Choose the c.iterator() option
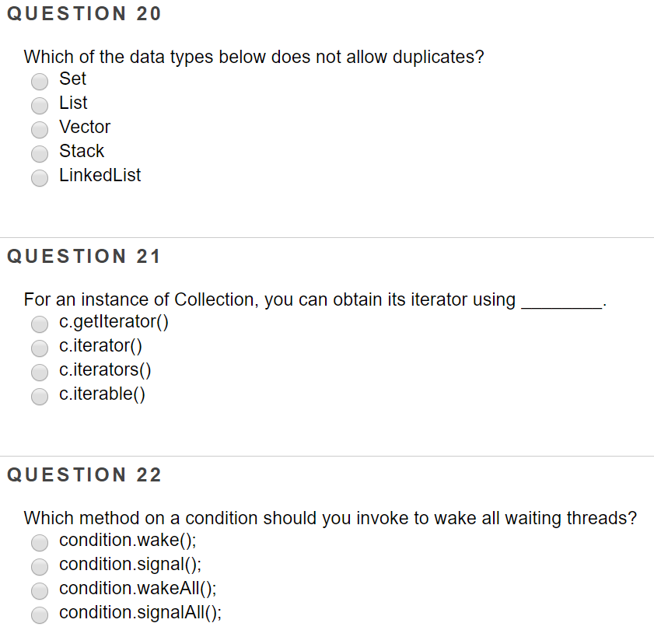 [x=40, y=348]
